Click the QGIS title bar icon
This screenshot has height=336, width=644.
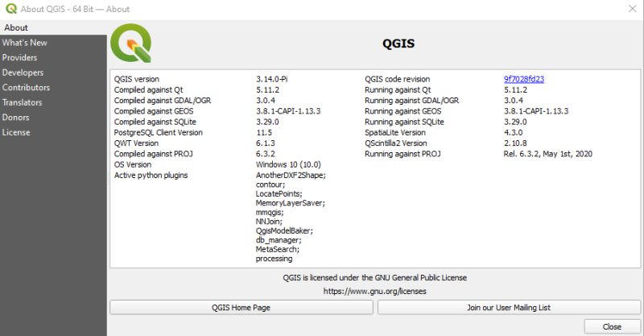tap(11, 9)
